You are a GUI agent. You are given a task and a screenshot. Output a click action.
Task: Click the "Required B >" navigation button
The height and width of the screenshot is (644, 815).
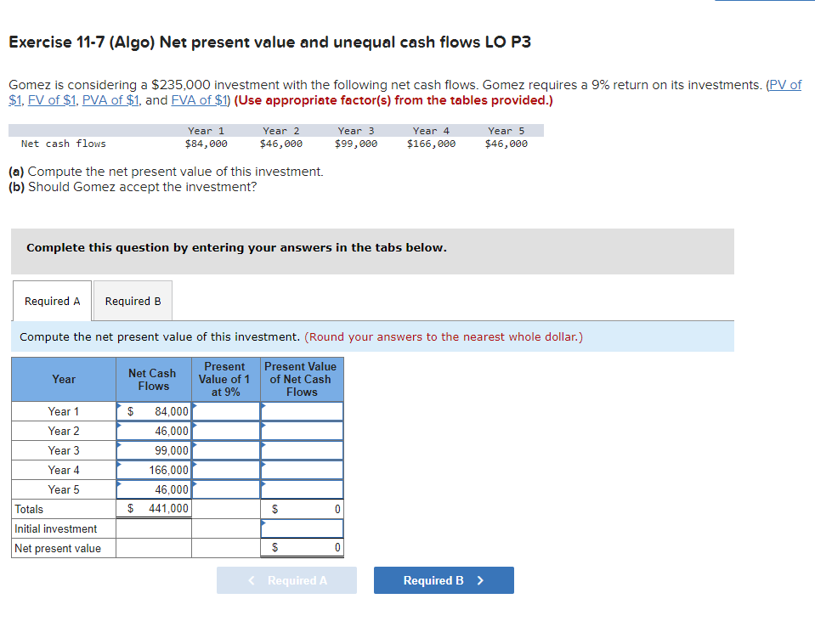pyautogui.click(x=444, y=580)
